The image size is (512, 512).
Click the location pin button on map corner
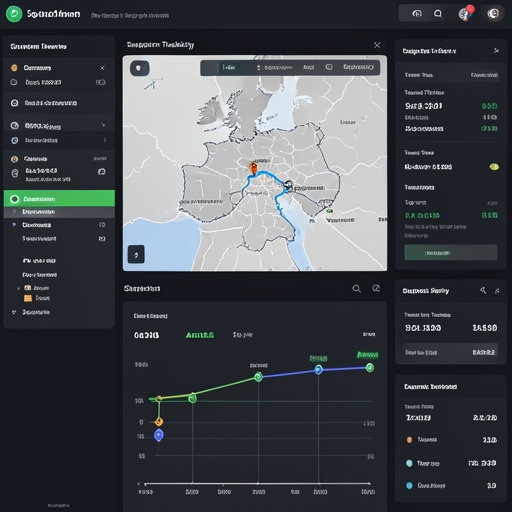click(x=139, y=68)
